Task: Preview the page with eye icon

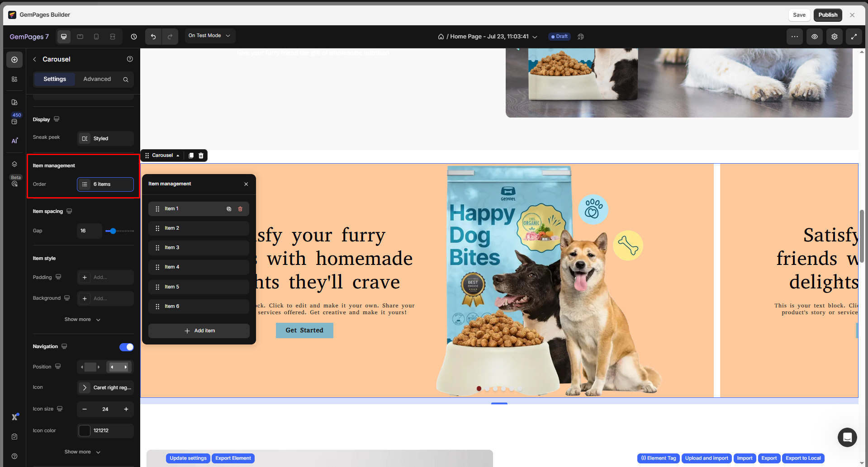Action: (815, 37)
